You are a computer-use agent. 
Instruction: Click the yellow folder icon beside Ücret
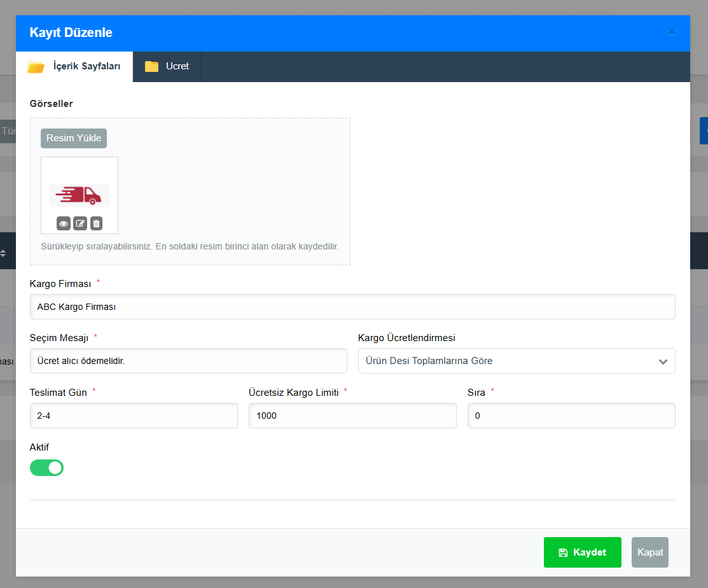point(151,66)
